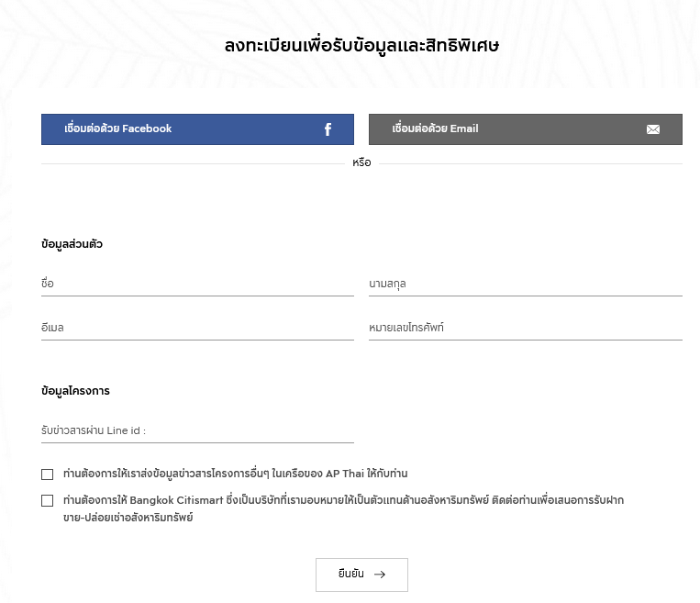The image size is (700, 603).
Task: Click the Line id input field
Action: click(x=197, y=431)
